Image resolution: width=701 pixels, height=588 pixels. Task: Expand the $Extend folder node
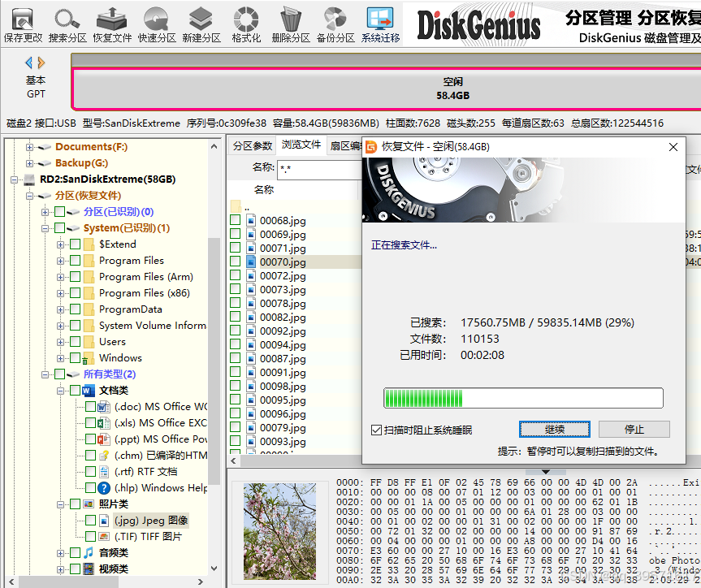(x=60, y=244)
